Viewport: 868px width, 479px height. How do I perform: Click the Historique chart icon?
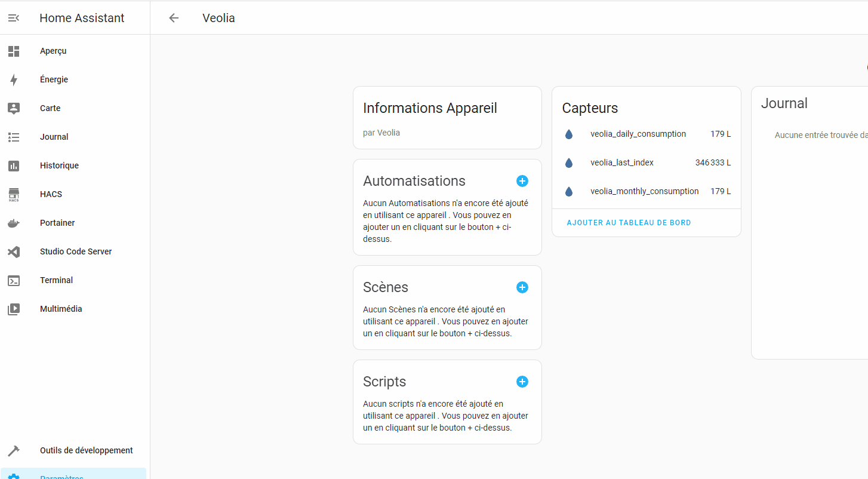coord(14,166)
